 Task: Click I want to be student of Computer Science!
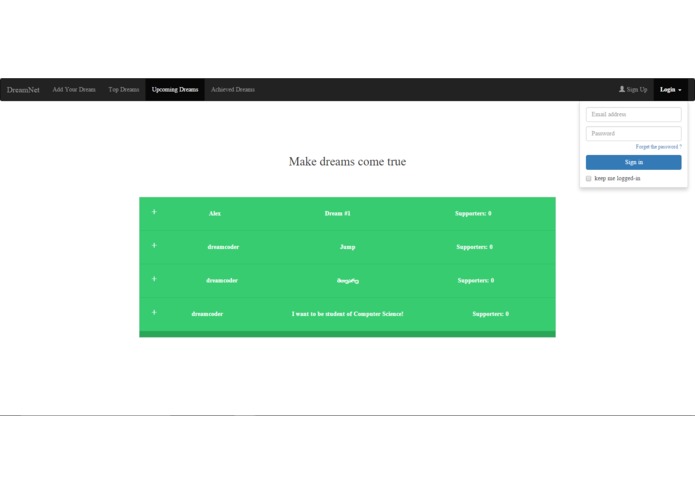[x=348, y=314]
